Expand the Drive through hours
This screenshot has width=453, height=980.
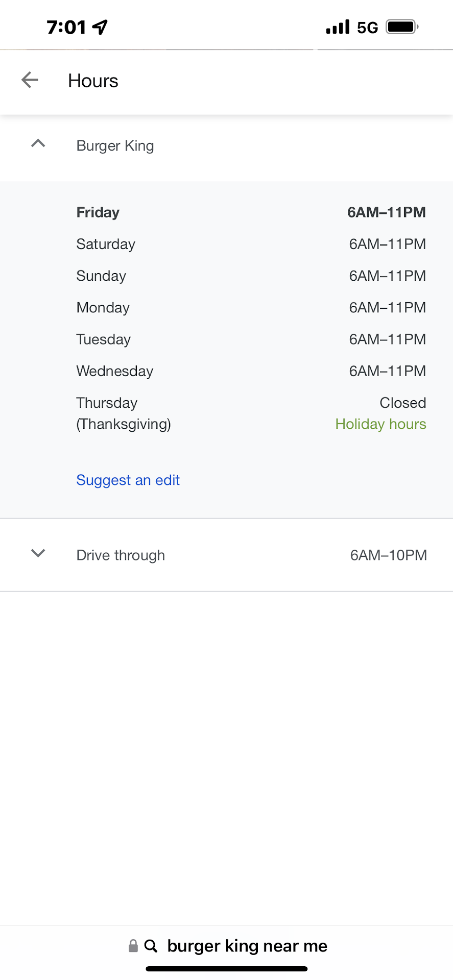pos(38,554)
